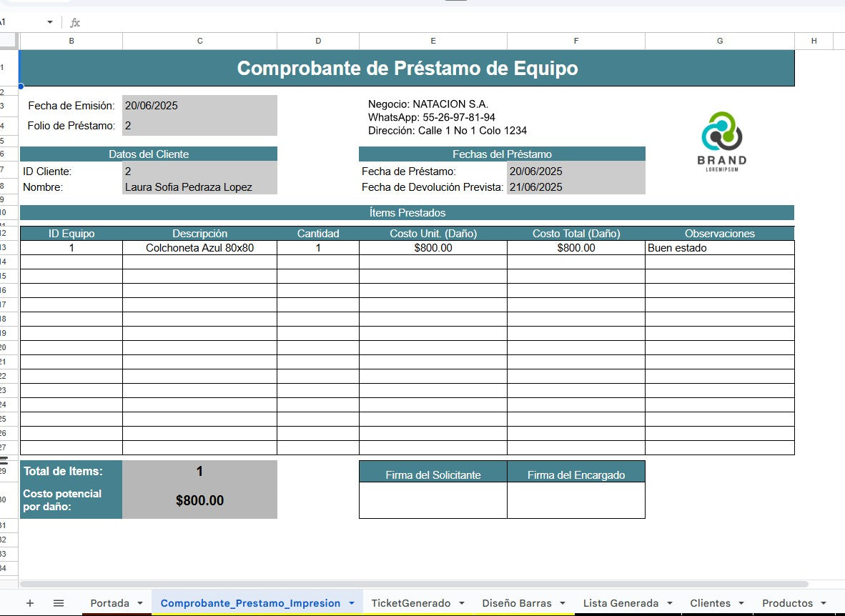Open Diseño Barras tab dropdown arrow
The height and width of the screenshot is (616, 845).
point(563,603)
